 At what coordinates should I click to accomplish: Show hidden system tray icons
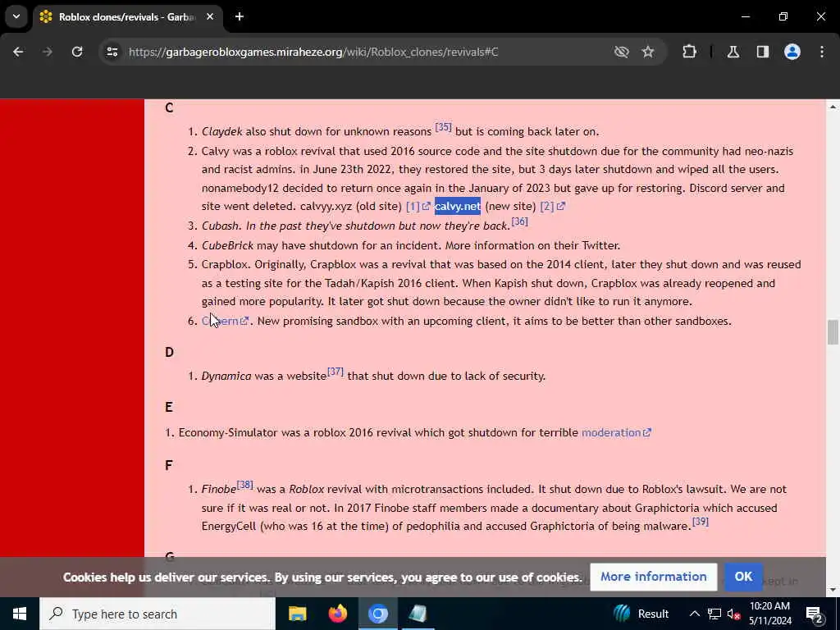pyautogui.click(x=694, y=614)
